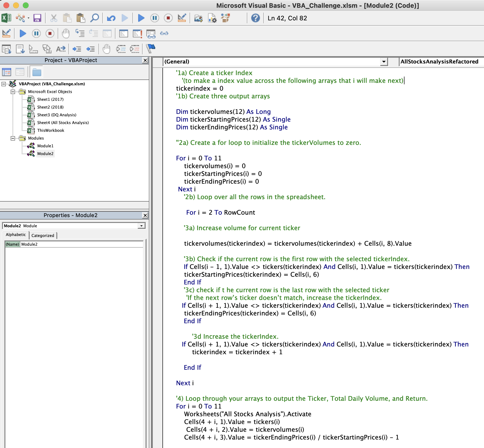Click the code line 'tickerindex = 0'
Screen dimensions: 484x448
pyautogui.click(x=200, y=88)
